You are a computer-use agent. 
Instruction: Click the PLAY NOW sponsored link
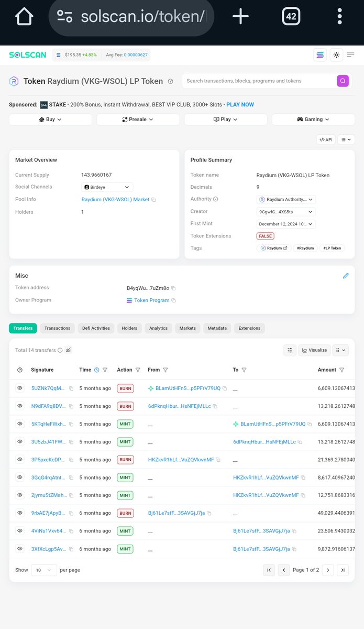pos(240,104)
